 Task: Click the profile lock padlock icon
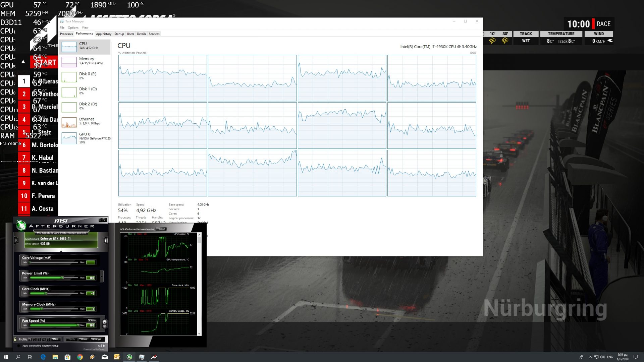pyautogui.click(x=15, y=339)
